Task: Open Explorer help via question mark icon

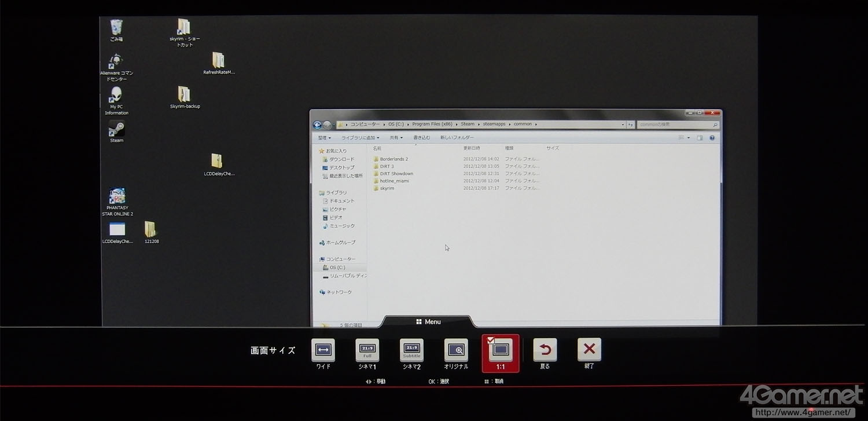Action: [712, 138]
